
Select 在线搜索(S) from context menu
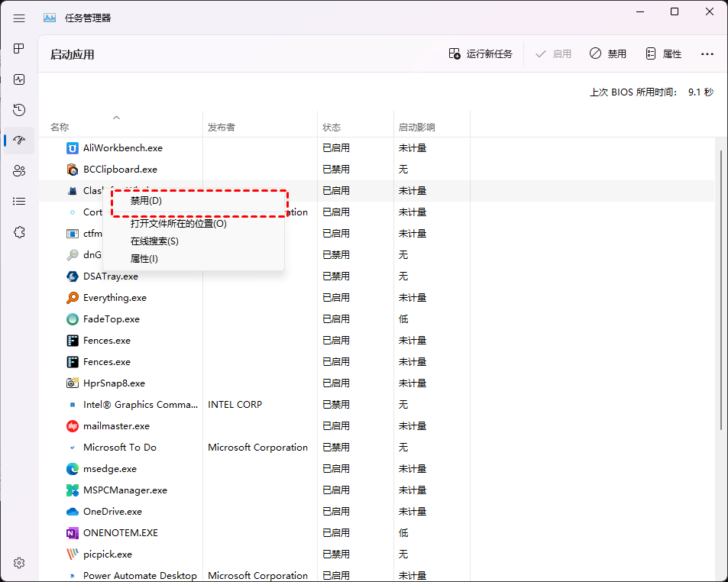click(x=154, y=241)
